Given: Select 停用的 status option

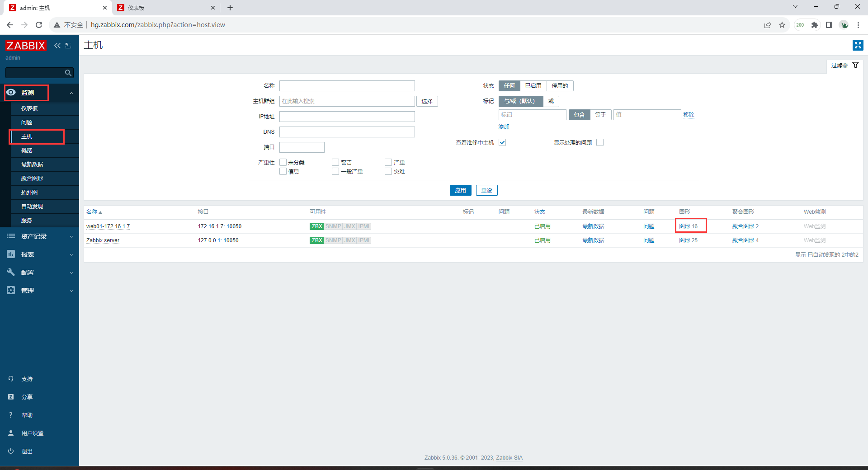Looking at the screenshot, I should [x=560, y=86].
